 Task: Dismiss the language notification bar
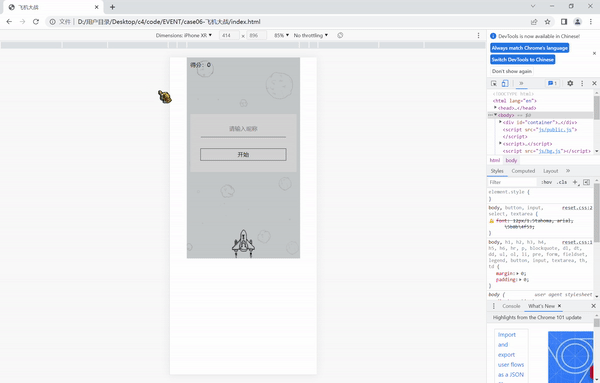pos(594,54)
